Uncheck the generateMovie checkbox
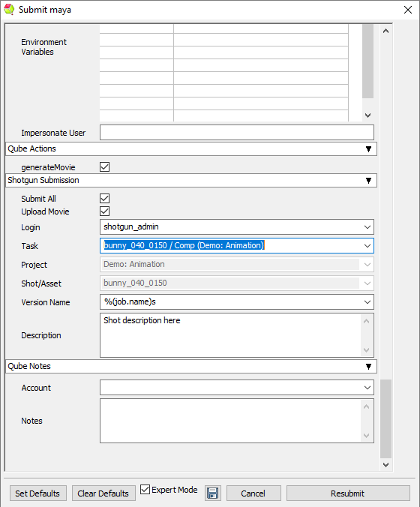The image size is (420, 507). click(105, 167)
